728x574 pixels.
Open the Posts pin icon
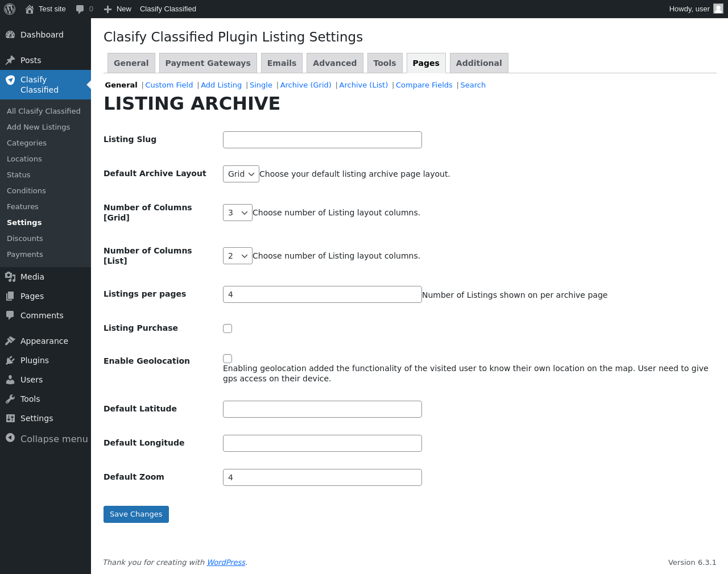10,60
